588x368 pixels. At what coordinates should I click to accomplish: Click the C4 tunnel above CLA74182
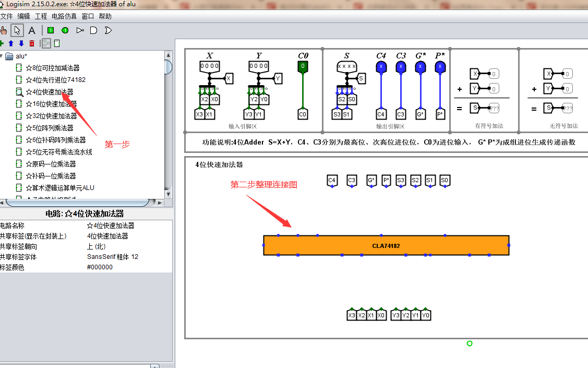tap(332, 181)
